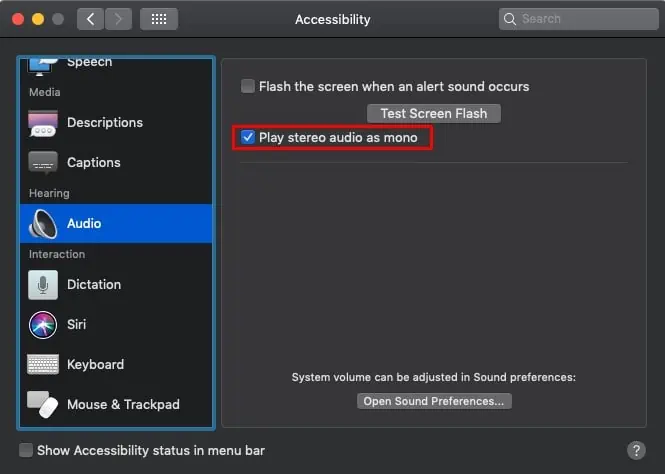Screen dimensions: 665x474
Task: Open the help question mark button
Action: (635, 451)
